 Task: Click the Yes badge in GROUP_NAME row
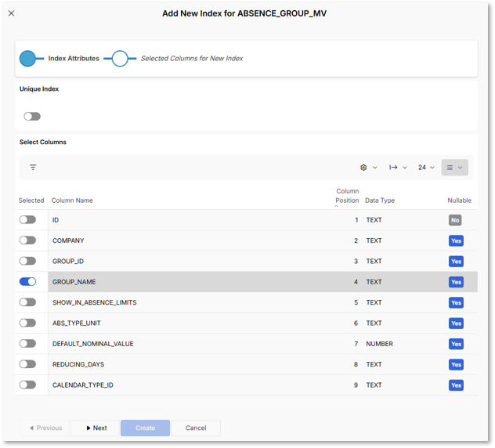pyautogui.click(x=456, y=282)
